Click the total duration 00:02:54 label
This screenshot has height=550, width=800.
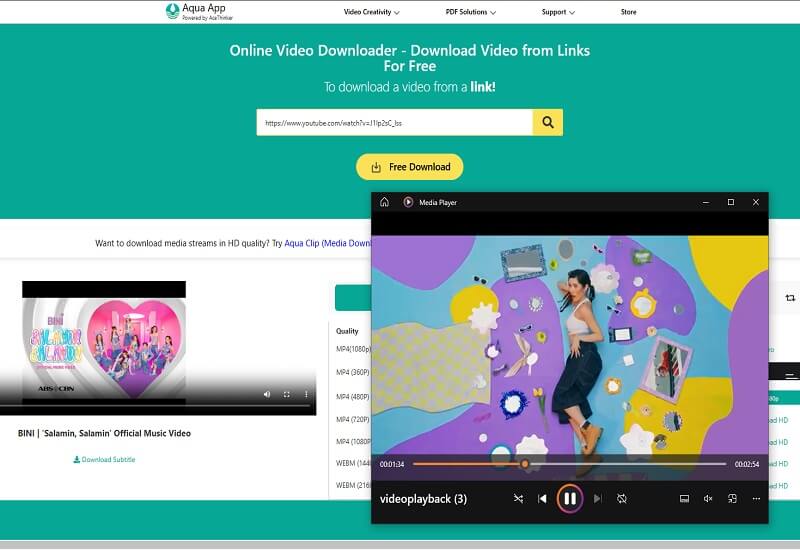747,464
